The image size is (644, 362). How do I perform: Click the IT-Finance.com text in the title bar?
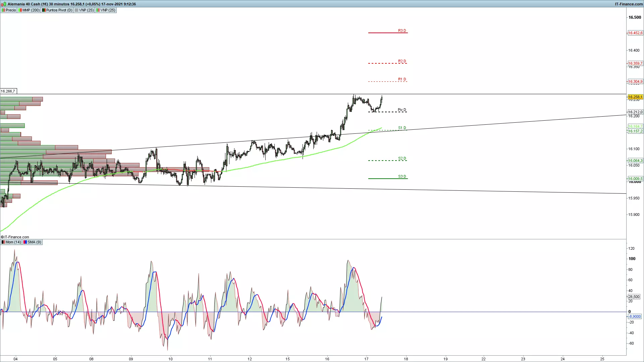[x=629, y=4]
